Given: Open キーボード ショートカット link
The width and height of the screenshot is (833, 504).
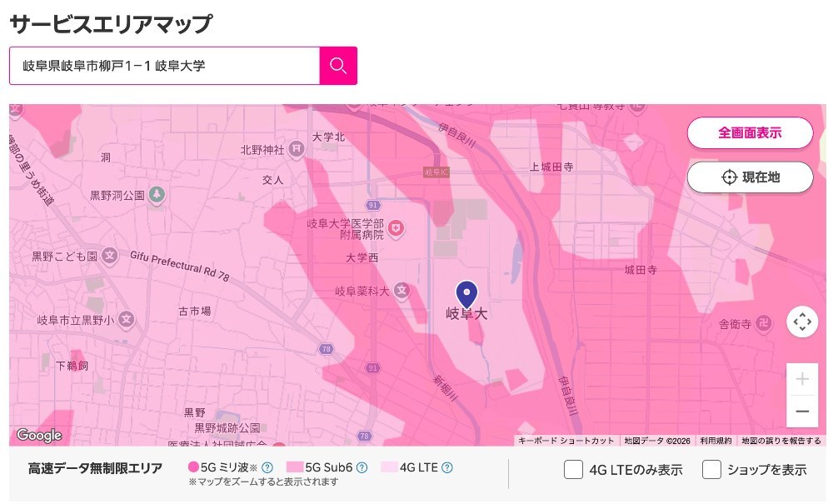Looking at the screenshot, I should 566,440.
